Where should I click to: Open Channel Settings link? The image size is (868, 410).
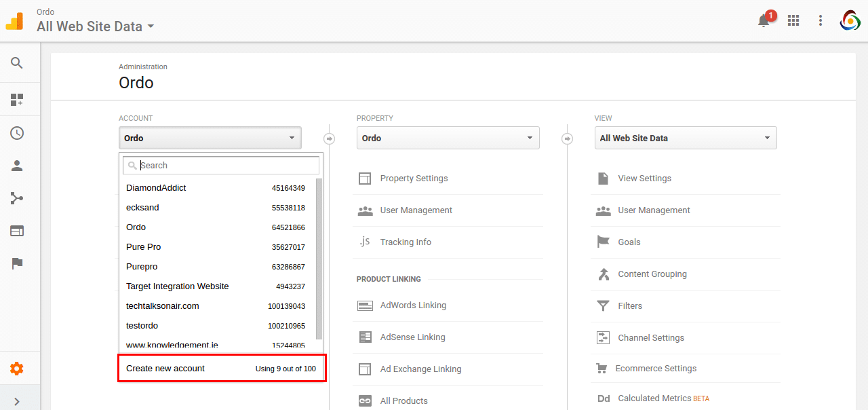pos(651,338)
